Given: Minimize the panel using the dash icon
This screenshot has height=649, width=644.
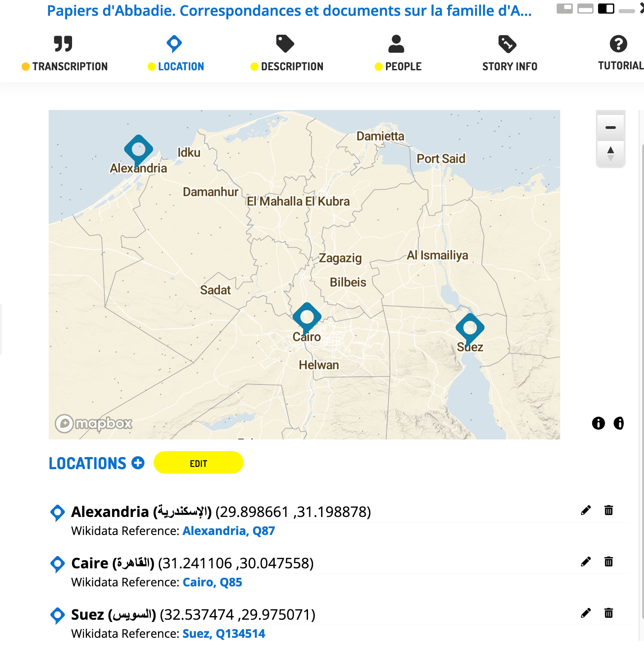Looking at the screenshot, I should 626,10.
